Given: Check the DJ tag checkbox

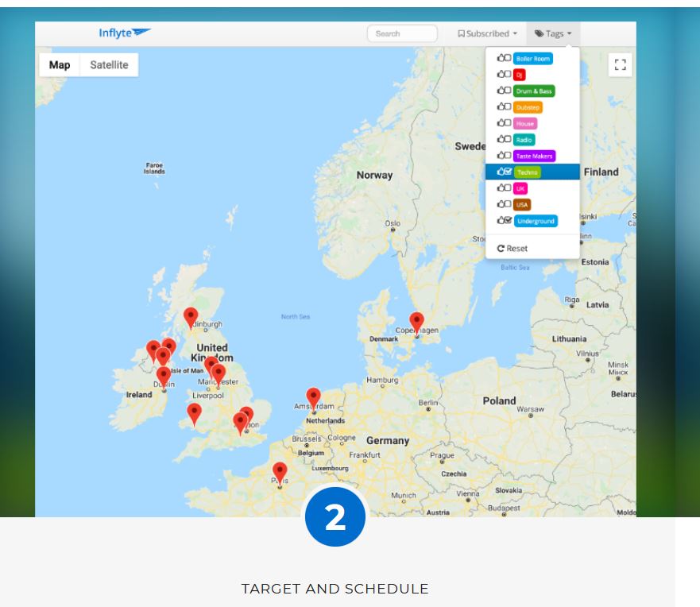Looking at the screenshot, I should (508, 74).
